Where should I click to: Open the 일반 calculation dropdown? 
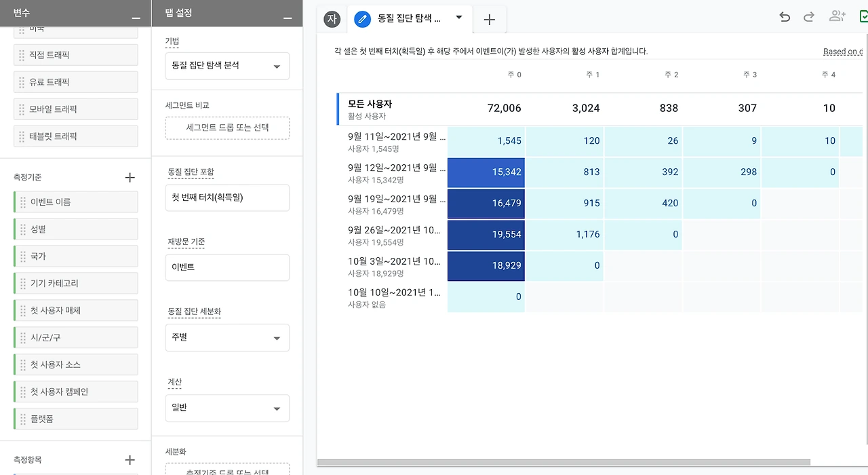click(x=227, y=408)
